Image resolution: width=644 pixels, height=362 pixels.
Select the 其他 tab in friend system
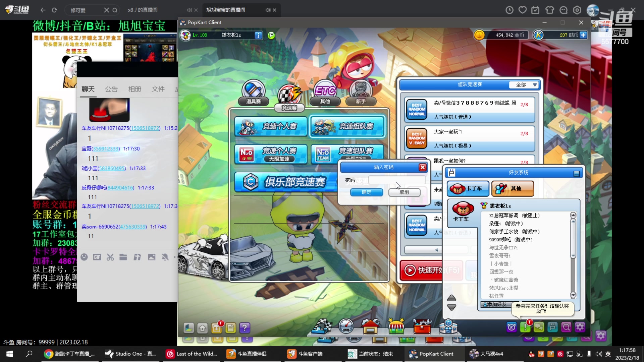pyautogui.click(x=513, y=188)
